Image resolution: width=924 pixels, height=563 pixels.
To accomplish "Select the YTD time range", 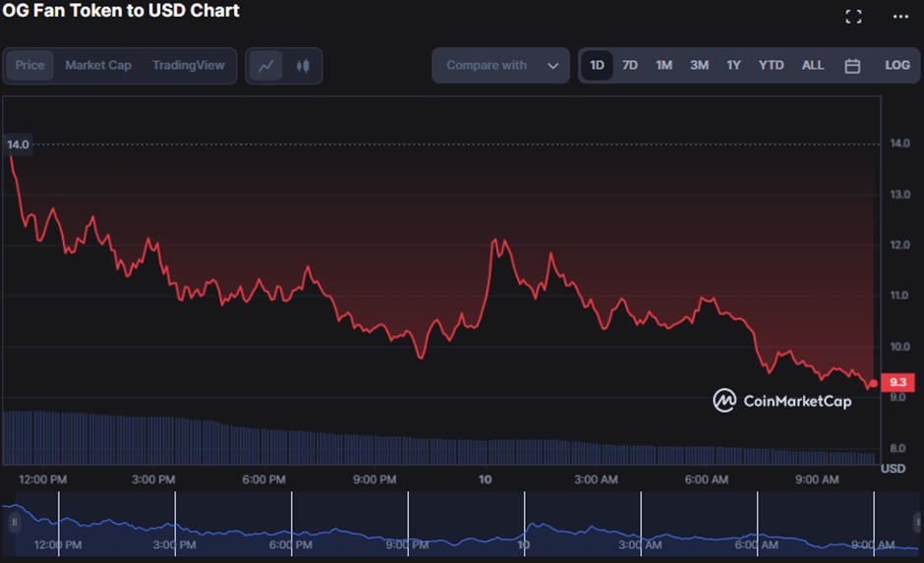I will 771,66.
